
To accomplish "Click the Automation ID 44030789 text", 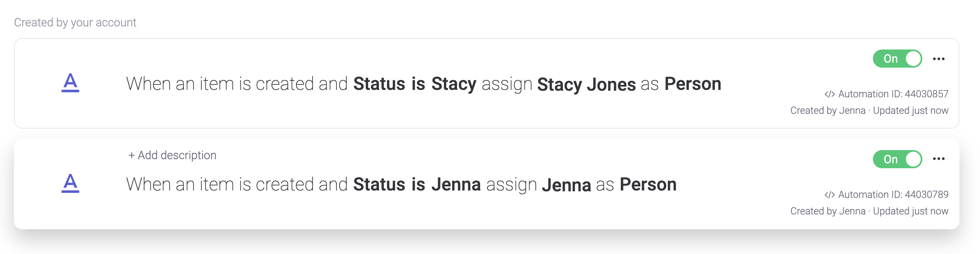I will pos(893,195).
